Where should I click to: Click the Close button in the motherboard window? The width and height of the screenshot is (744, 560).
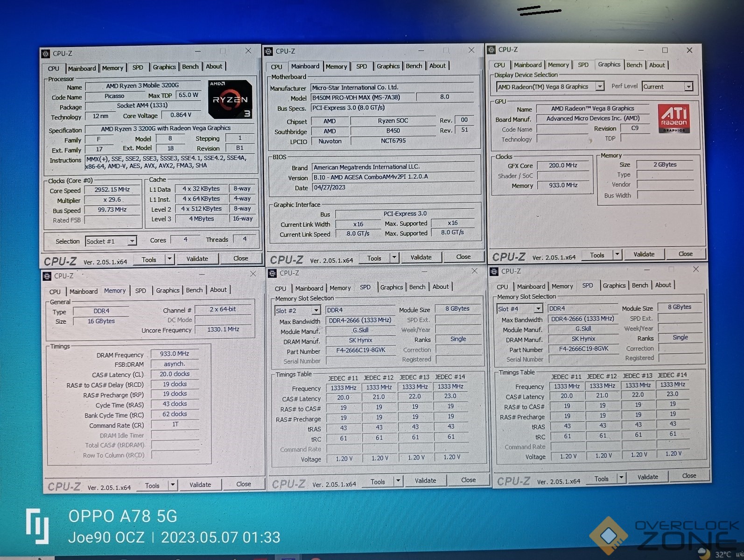tap(463, 257)
